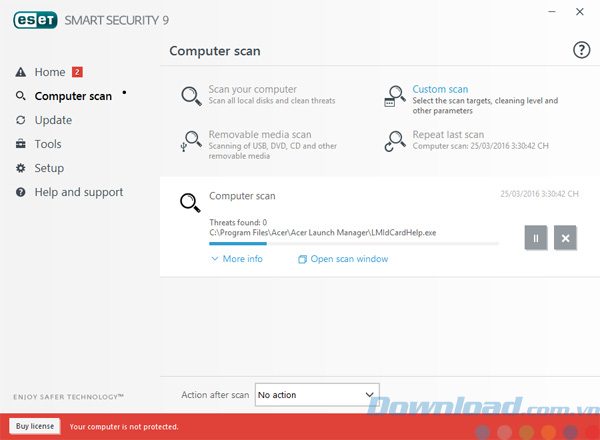The width and height of the screenshot is (600, 440).
Task: Click Buy license button
Action: [x=35, y=426]
